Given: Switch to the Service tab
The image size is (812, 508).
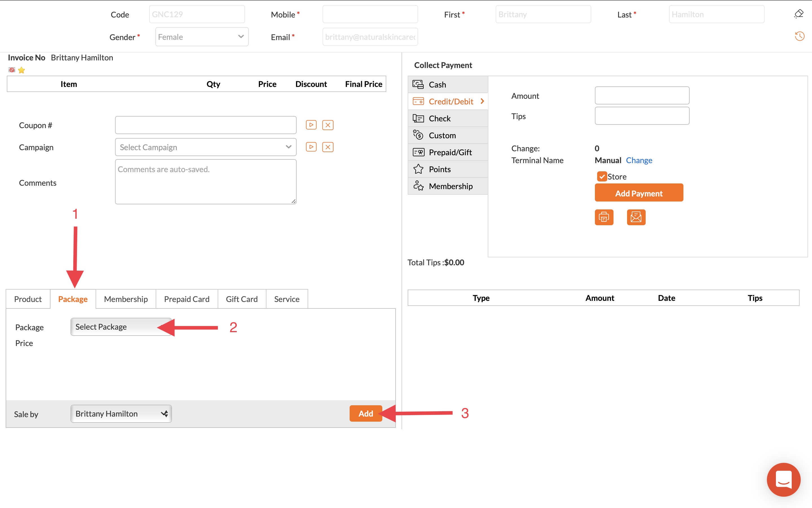Looking at the screenshot, I should [286, 299].
